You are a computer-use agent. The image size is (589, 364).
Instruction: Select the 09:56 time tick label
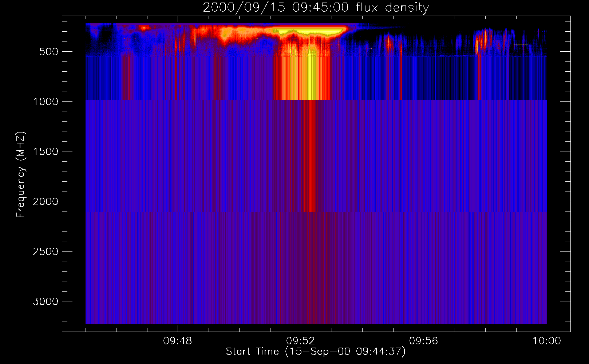pos(423,341)
